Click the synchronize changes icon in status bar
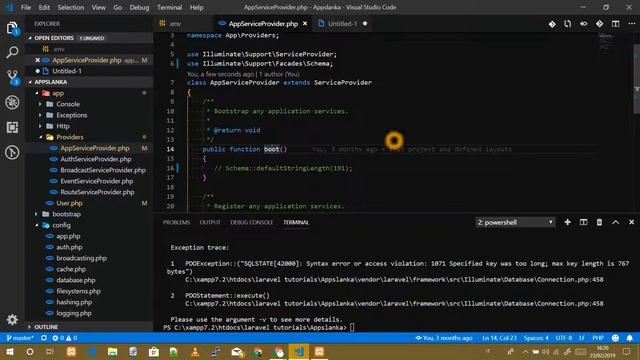Screen dimensions: 640x360 click(x=44, y=338)
